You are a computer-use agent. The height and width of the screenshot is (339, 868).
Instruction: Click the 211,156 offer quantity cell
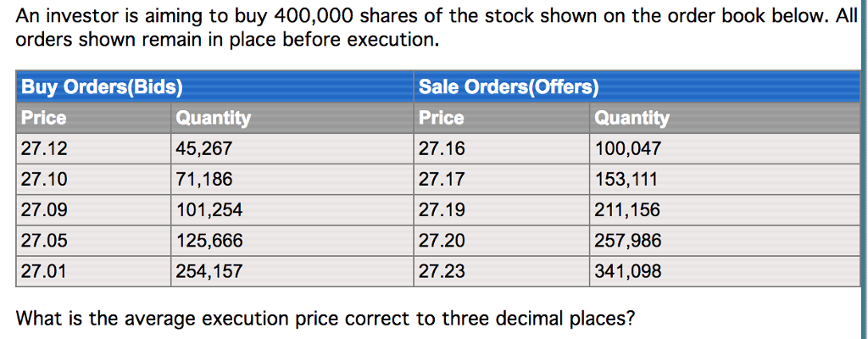click(x=725, y=210)
